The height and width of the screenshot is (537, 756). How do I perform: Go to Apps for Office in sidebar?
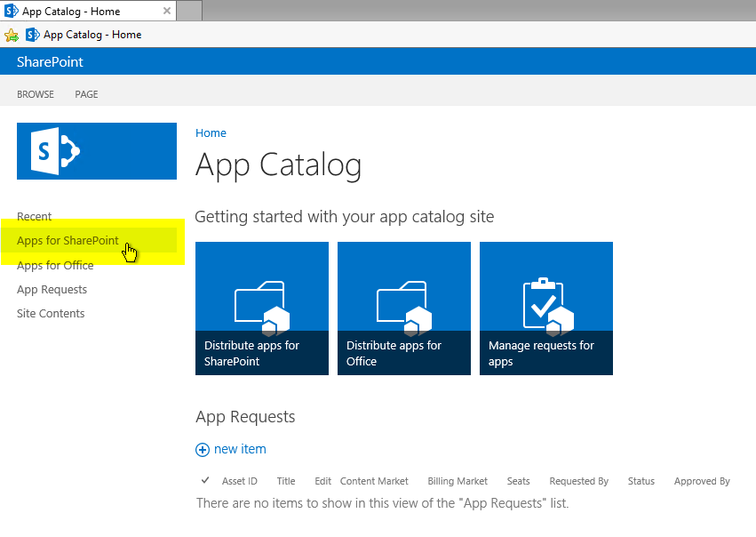click(x=55, y=265)
